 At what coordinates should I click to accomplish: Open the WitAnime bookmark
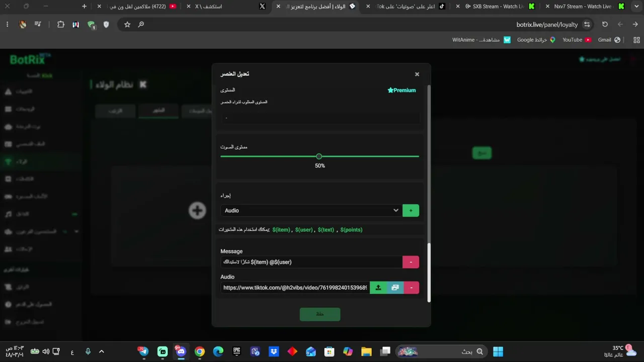(481, 40)
